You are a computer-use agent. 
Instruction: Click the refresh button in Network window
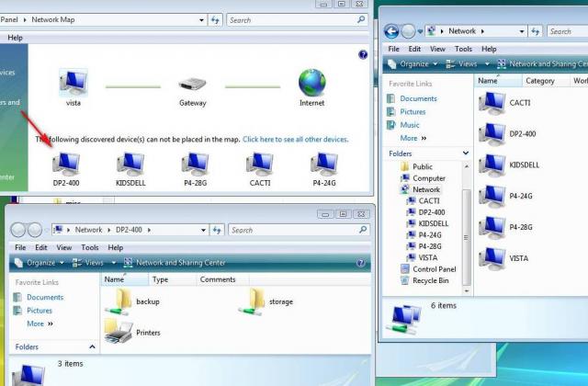(536, 31)
